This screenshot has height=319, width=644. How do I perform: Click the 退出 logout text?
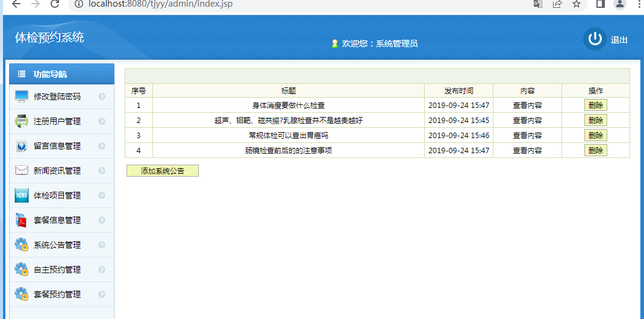pyautogui.click(x=619, y=40)
